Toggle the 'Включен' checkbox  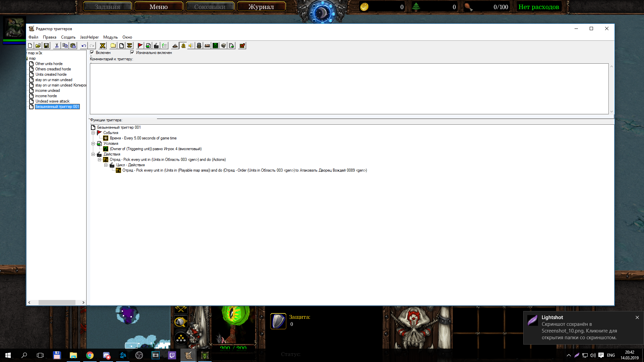point(92,52)
